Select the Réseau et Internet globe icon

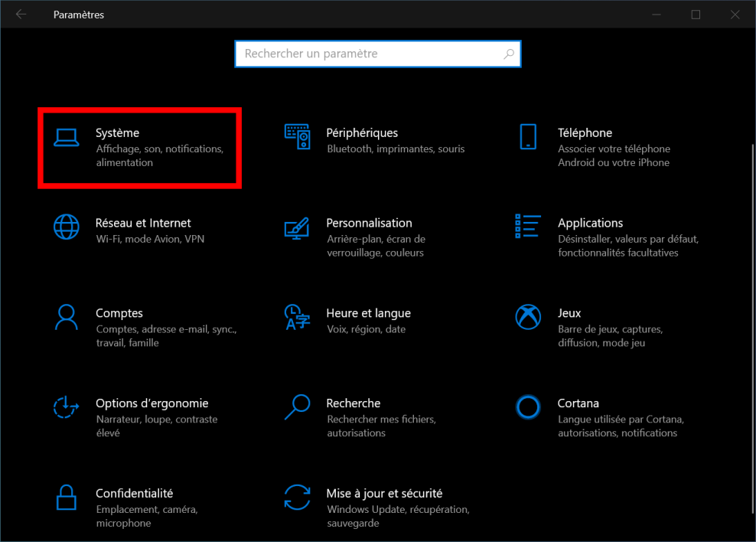[67, 227]
